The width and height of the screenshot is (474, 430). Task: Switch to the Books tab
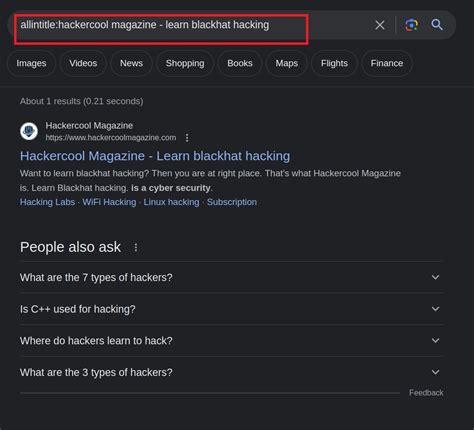(240, 63)
